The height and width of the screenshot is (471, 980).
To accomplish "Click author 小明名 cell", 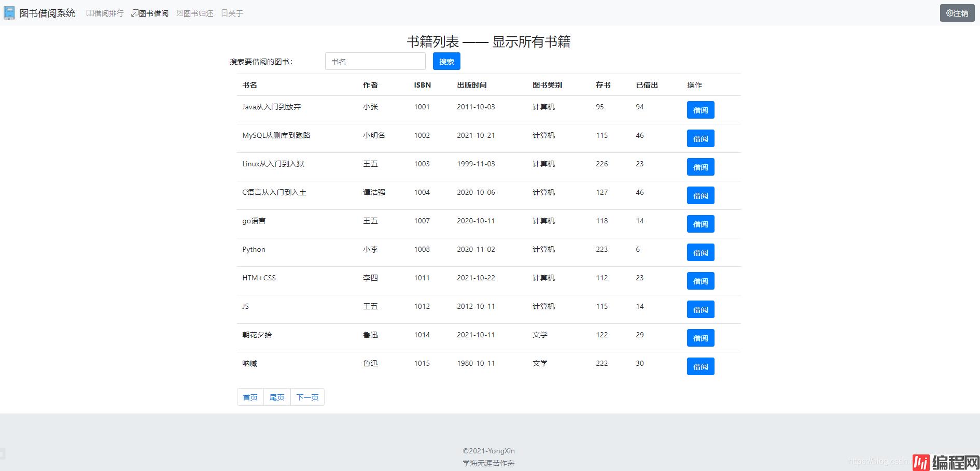I will click(374, 135).
